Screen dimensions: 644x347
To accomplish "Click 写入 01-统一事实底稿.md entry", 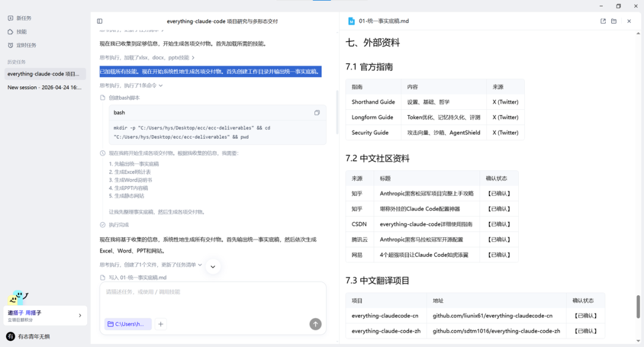I will [x=138, y=278].
